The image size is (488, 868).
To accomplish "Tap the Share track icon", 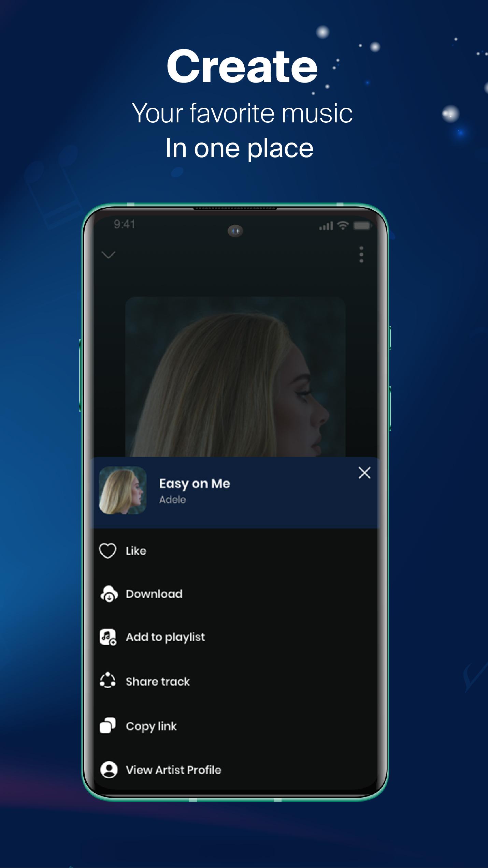I will tap(108, 681).
